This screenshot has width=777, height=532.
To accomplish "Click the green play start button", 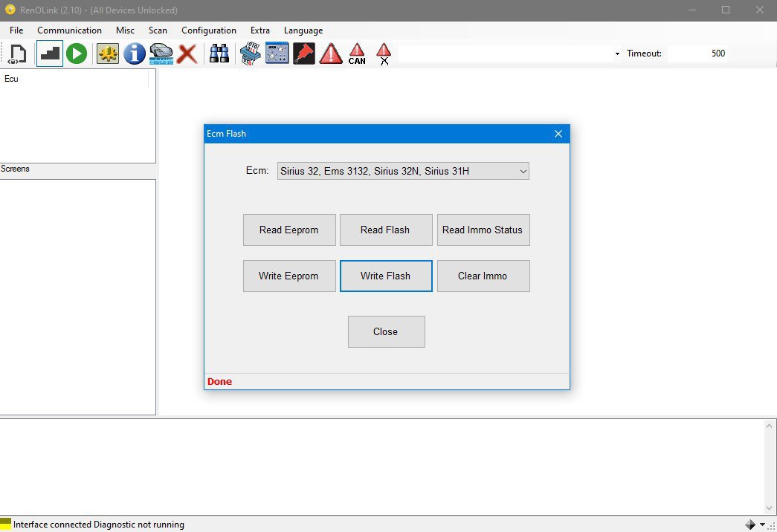I will [77, 53].
